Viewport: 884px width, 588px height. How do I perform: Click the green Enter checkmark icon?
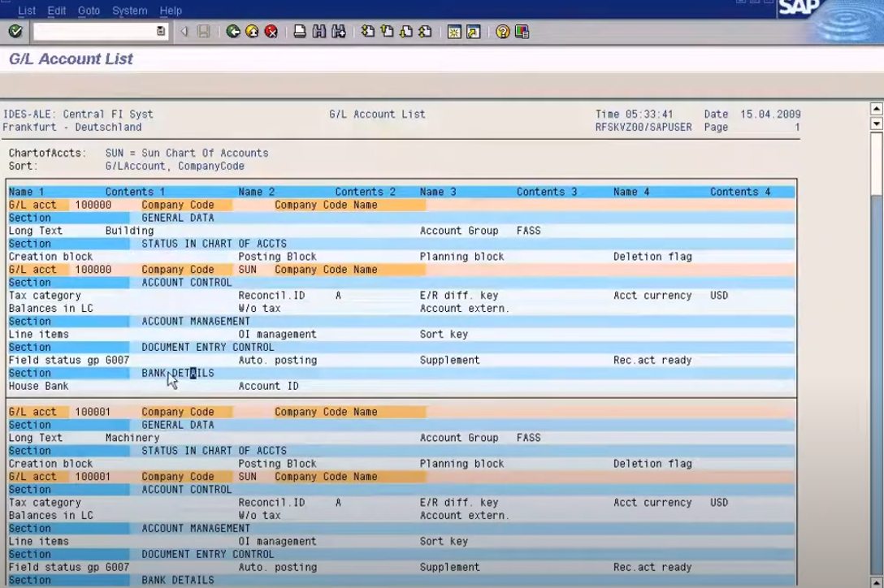[15, 32]
